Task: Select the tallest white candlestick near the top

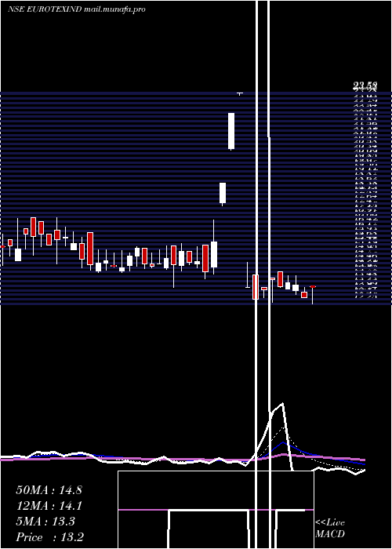Action: [231, 131]
